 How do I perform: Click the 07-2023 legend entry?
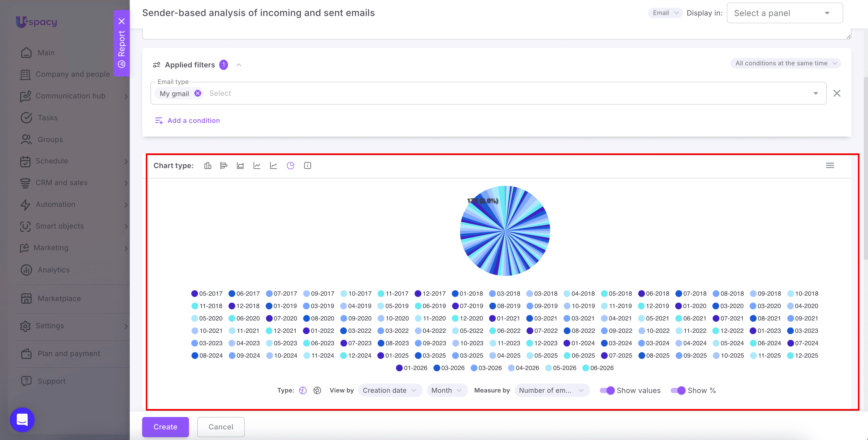click(355, 343)
